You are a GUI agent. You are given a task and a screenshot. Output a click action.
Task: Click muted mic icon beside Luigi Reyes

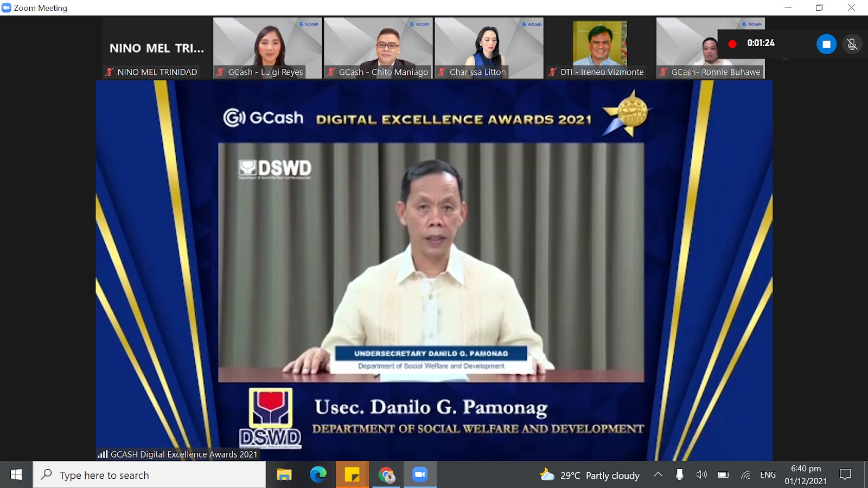tap(220, 72)
